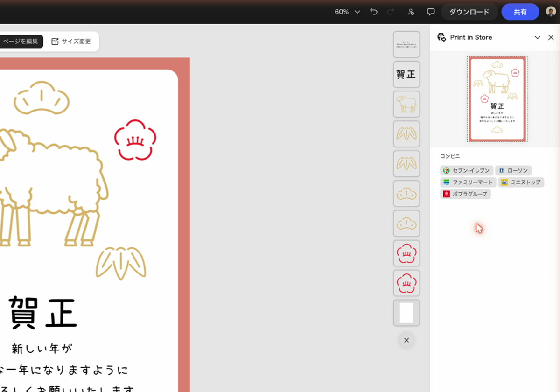Select the blank white page layer thumbnail

pyautogui.click(x=406, y=313)
